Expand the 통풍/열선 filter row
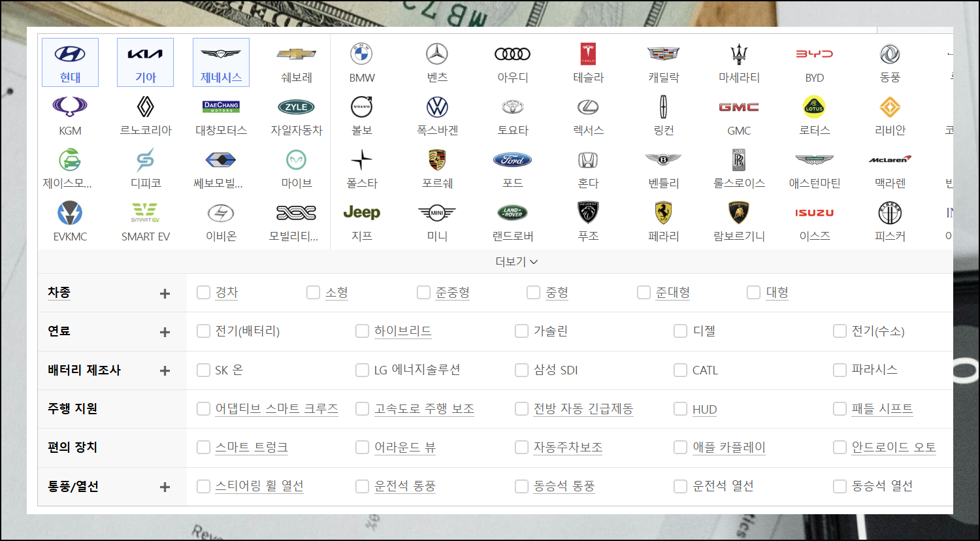 click(x=165, y=487)
